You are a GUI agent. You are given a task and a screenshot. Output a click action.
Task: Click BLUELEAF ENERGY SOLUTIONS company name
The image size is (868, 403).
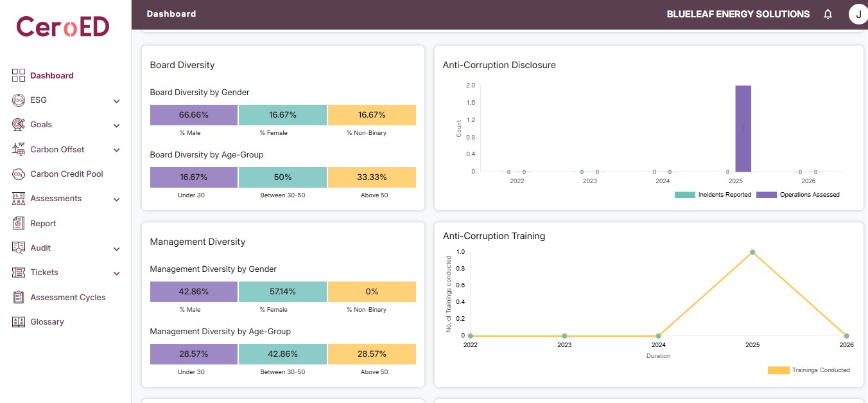pyautogui.click(x=738, y=14)
